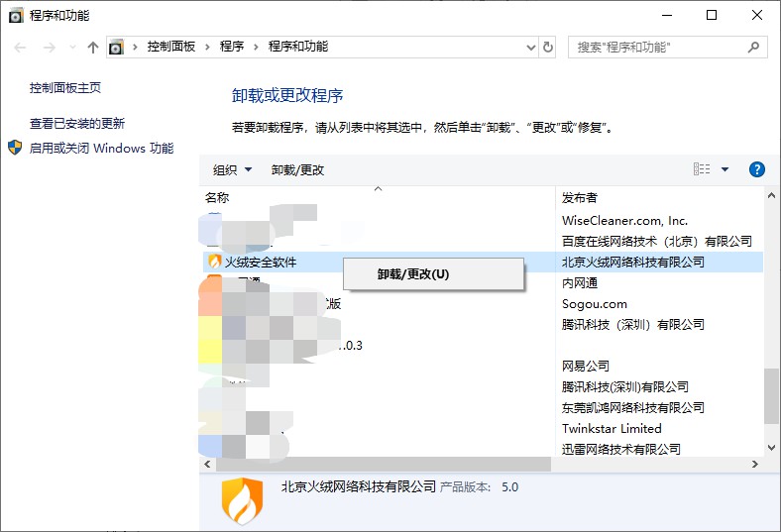
Task: Select 腾讯科技(深圳)有限公司 row
Action: pyautogui.click(x=625, y=386)
